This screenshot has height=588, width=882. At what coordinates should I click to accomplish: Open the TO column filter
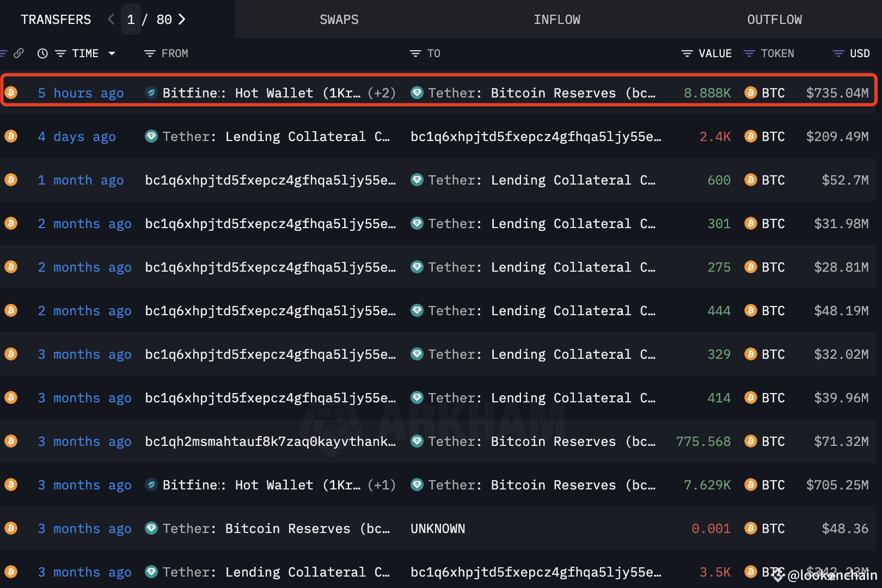pos(415,53)
